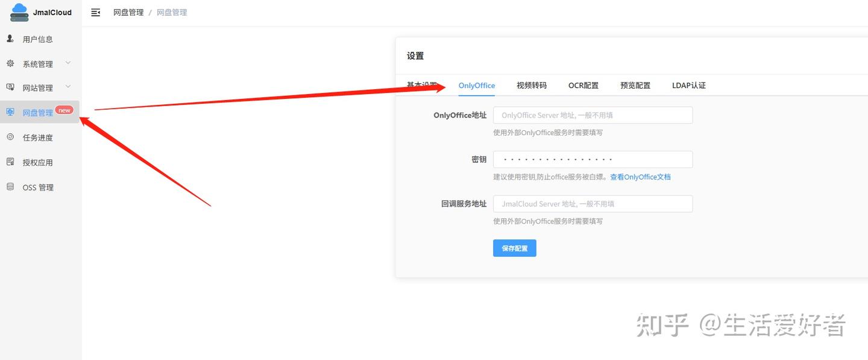The image size is (868, 360).
Task: Click the 任务进度 progress icon
Action: 10,137
